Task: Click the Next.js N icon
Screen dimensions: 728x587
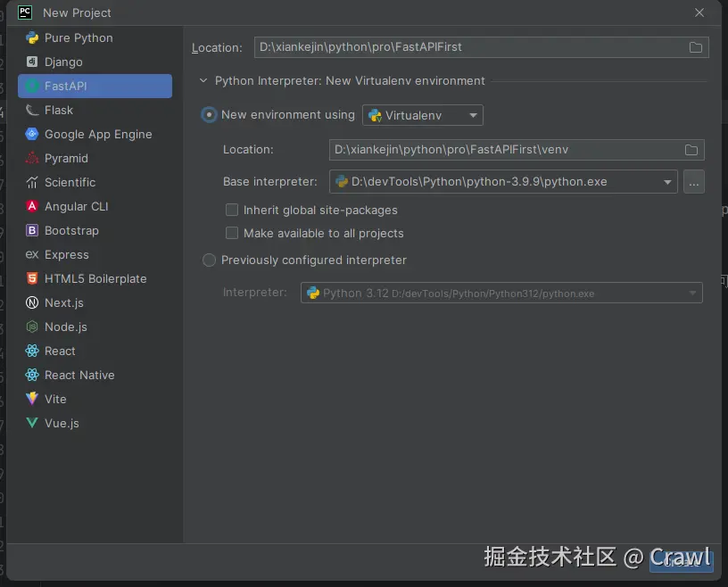Action: click(x=32, y=302)
